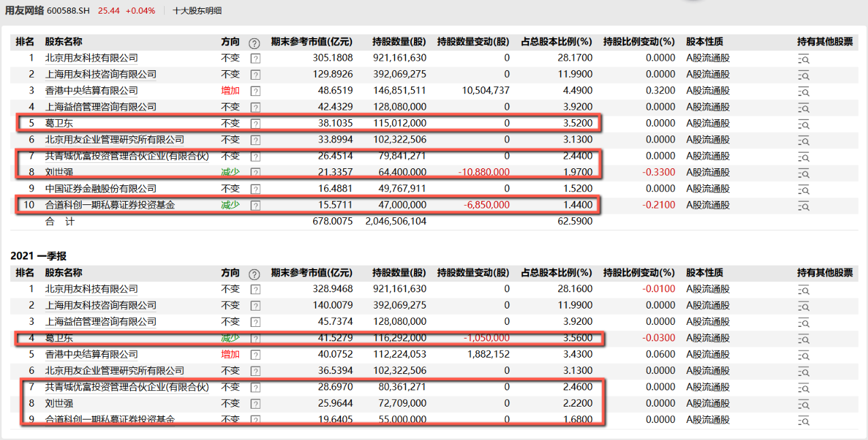Click the price 25.44 in title

point(109,11)
